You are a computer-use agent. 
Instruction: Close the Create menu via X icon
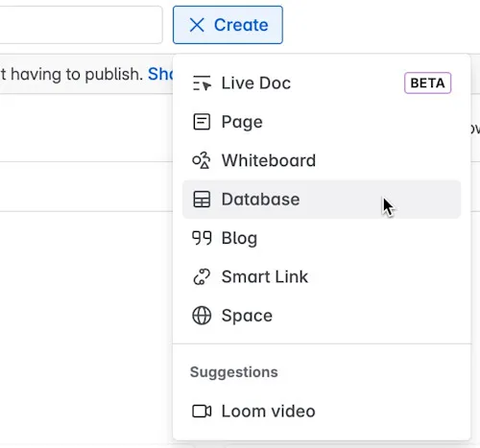coord(197,25)
